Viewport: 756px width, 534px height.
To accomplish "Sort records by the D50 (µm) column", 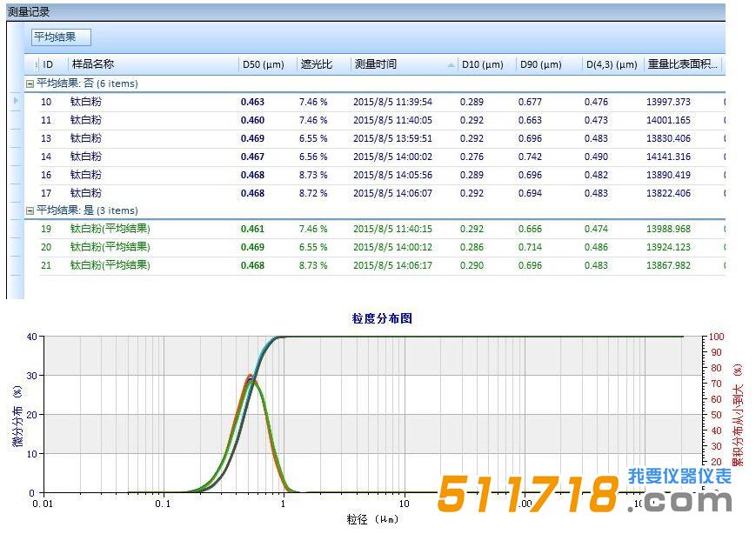I will 263,64.
